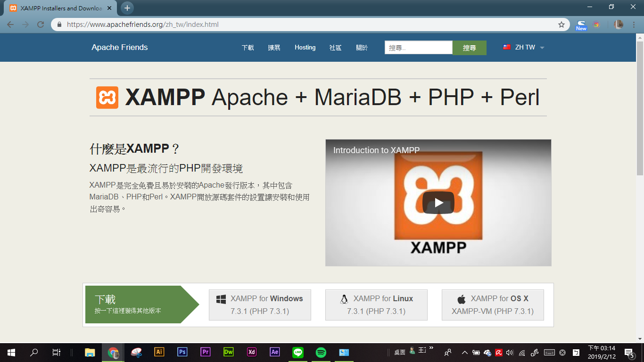View site security info via padlock icon
Image resolution: width=644 pixels, height=362 pixels.
(x=59, y=25)
